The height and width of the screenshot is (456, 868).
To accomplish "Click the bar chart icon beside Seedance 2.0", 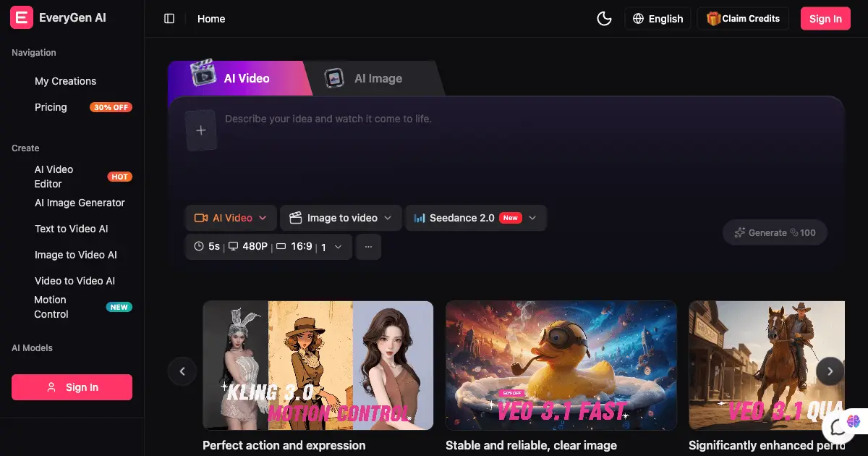I will (x=420, y=218).
